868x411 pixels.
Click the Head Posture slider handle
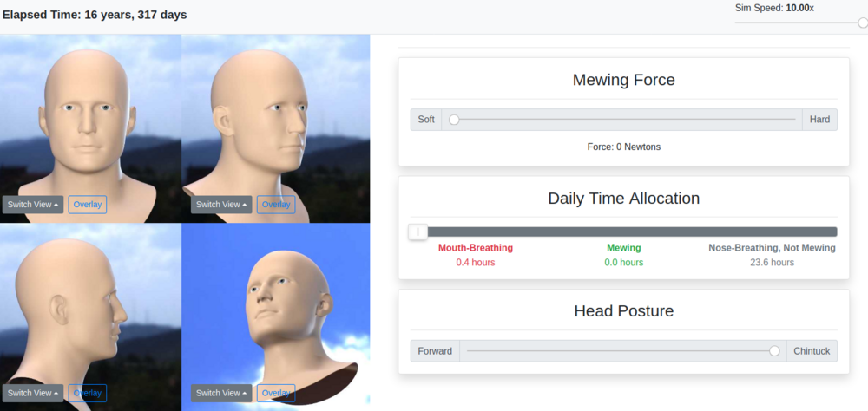(774, 351)
